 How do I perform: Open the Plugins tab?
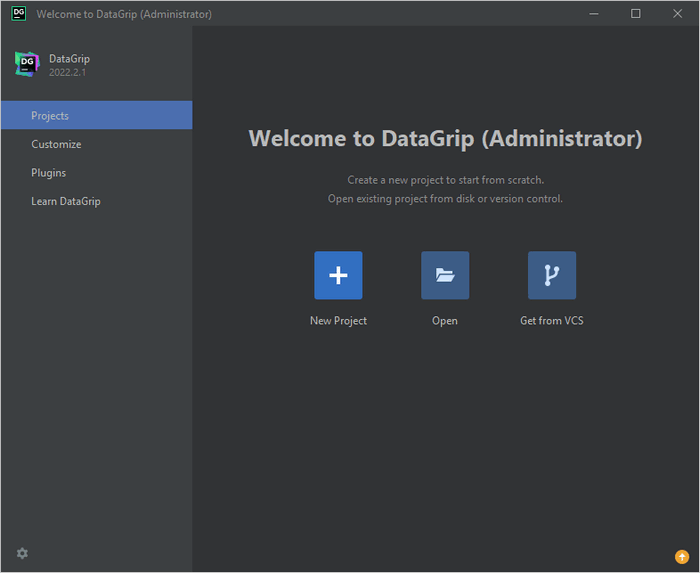tap(48, 173)
